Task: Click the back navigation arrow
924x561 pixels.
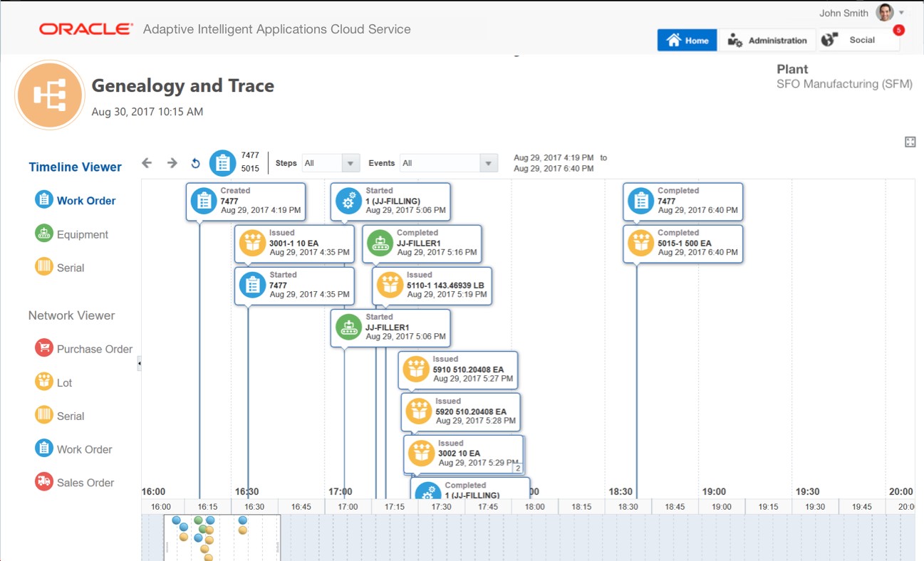Action: pos(147,162)
